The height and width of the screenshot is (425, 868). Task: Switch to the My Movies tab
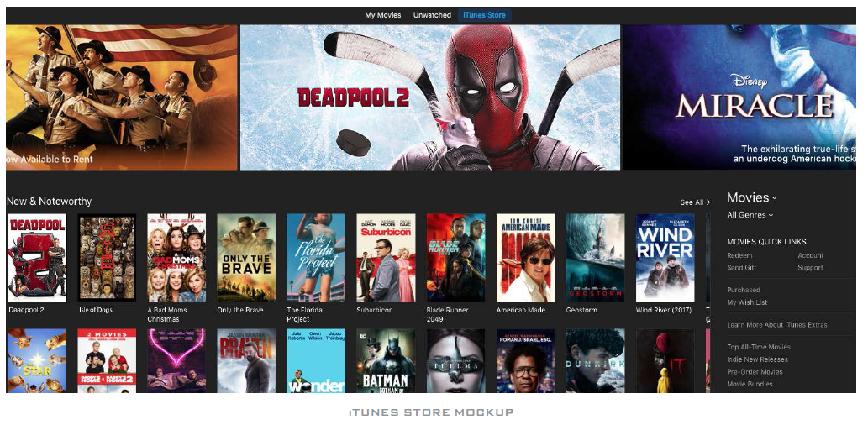[x=382, y=15]
